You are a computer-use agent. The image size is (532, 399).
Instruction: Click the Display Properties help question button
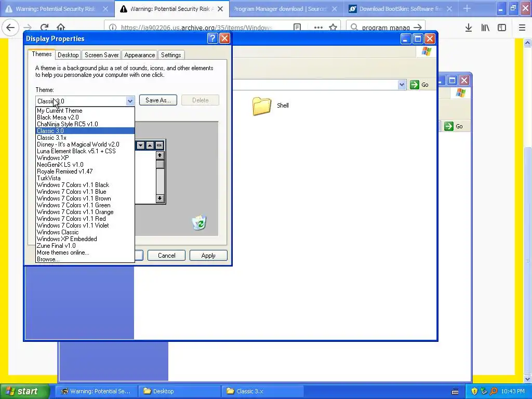[x=212, y=38]
